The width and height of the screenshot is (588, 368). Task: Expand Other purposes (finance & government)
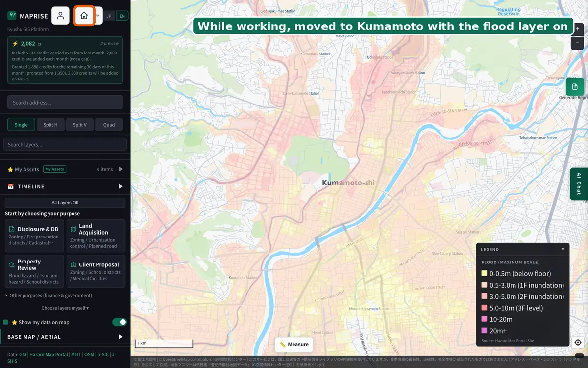pos(49,296)
